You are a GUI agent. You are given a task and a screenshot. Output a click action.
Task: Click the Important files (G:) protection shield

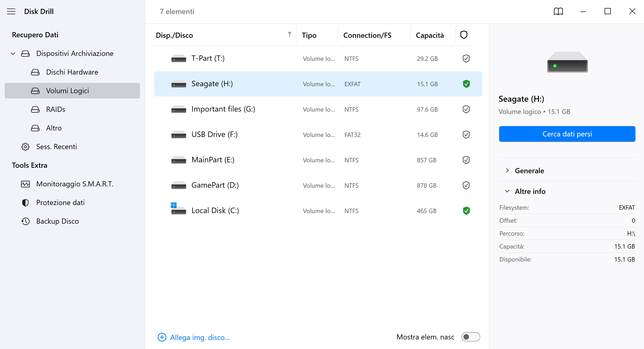click(466, 109)
